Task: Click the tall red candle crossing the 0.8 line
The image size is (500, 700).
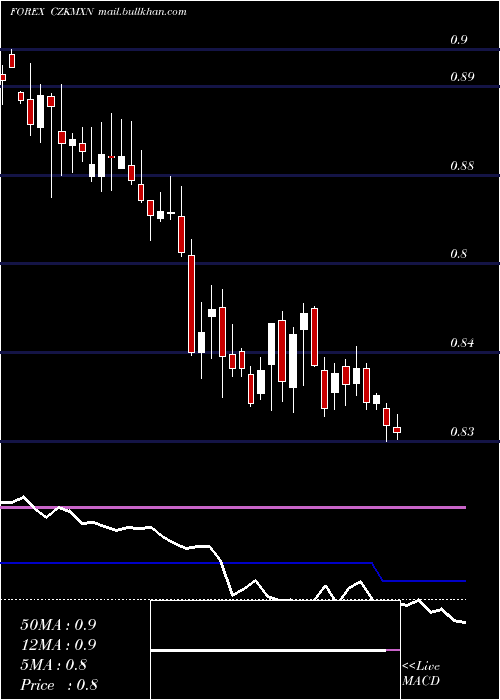Action: point(192,304)
